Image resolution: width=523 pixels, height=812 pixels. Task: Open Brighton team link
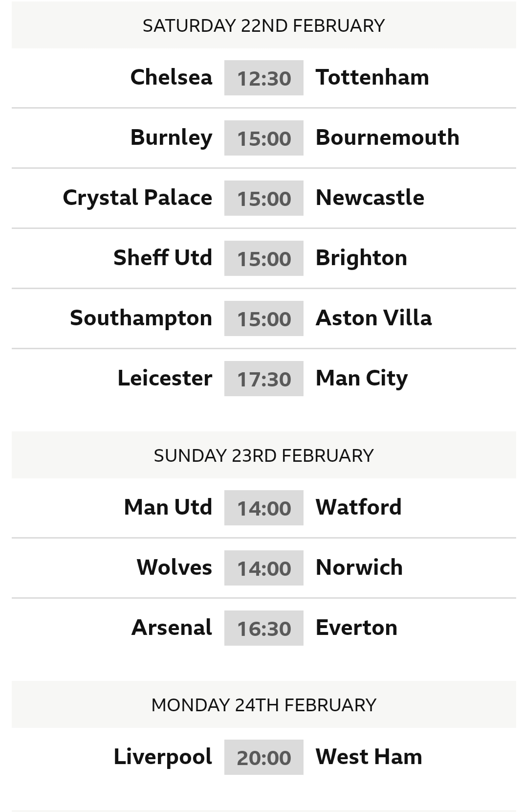pos(361,258)
